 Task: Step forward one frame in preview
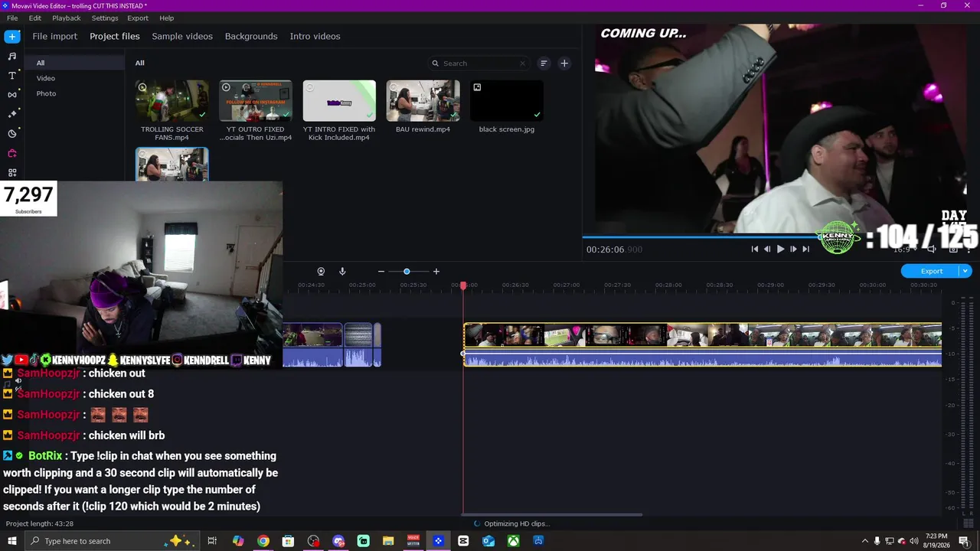(793, 249)
